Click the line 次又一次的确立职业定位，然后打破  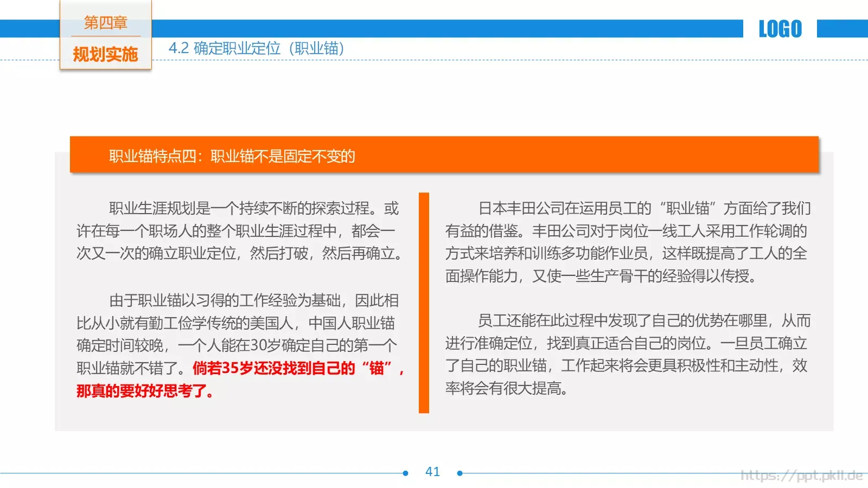239,254
